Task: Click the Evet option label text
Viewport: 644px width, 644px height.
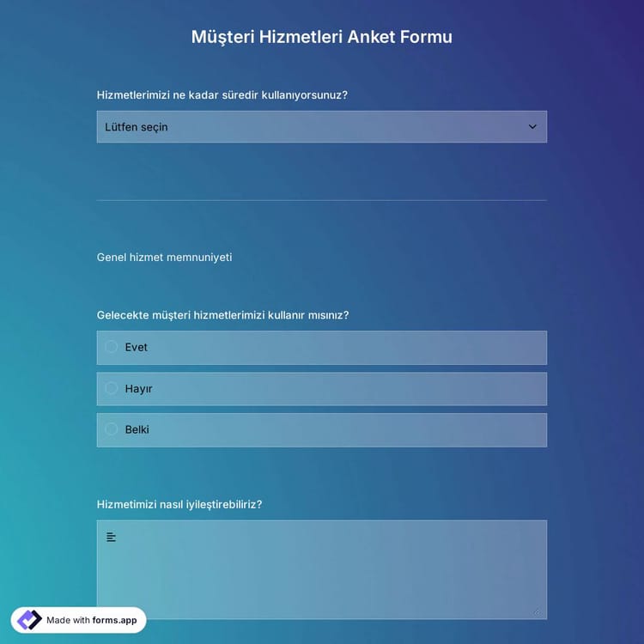Action: pyautogui.click(x=137, y=347)
